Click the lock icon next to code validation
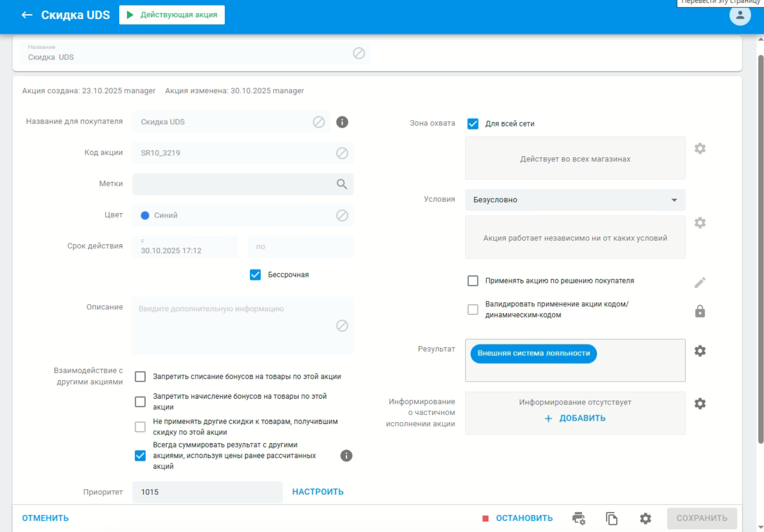 coord(700,311)
